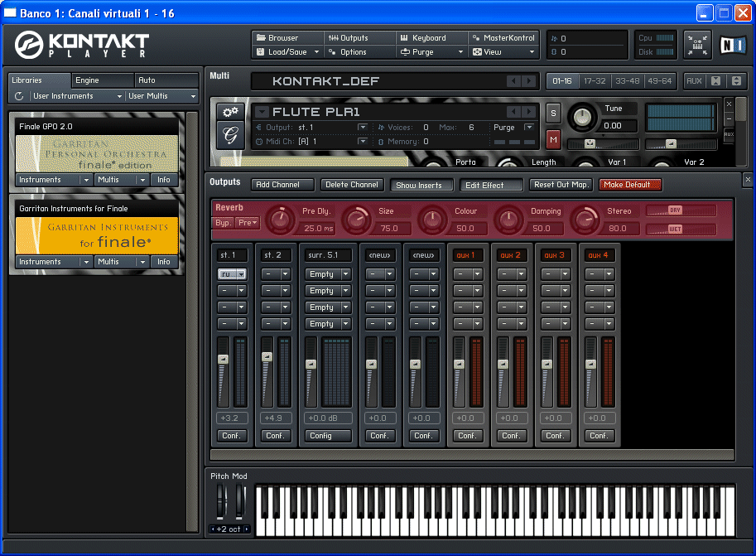Viewport: 756px width, 556px height.
Task: Show multi rack page 49-64
Action: 660,81
